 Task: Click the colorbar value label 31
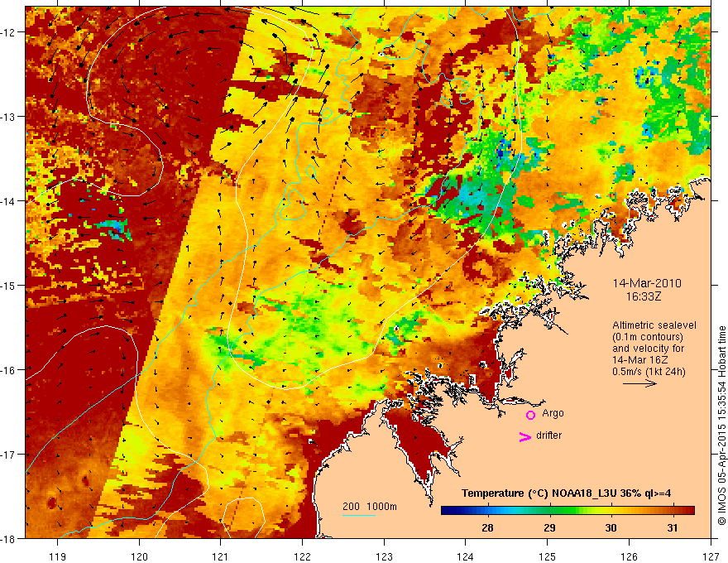coord(673,527)
